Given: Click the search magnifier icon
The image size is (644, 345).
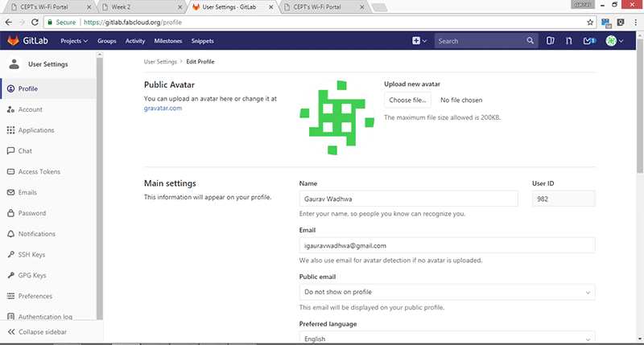Looking at the screenshot, I should [x=530, y=41].
